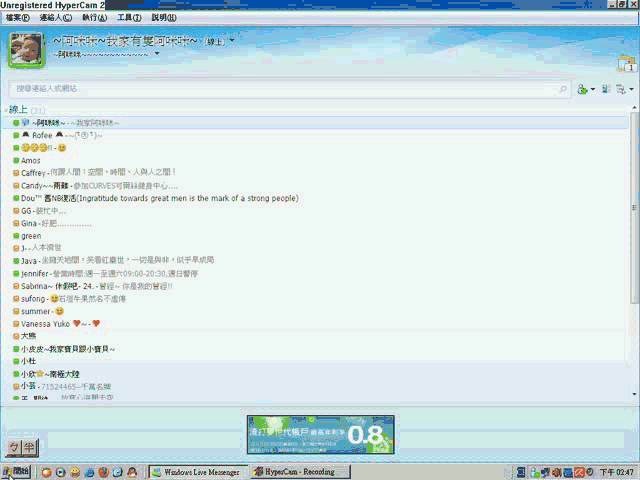
Task: Focus the contact search input field
Action: [x=290, y=89]
